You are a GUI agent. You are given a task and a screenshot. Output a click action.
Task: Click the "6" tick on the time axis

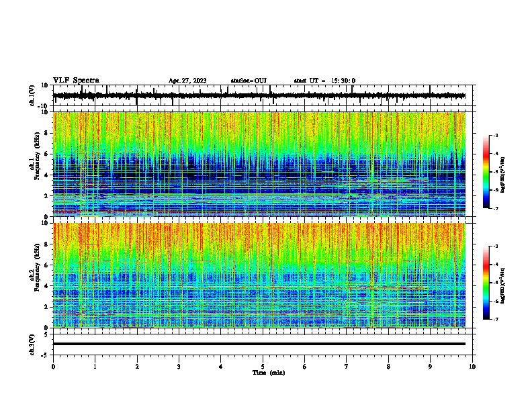click(x=305, y=367)
